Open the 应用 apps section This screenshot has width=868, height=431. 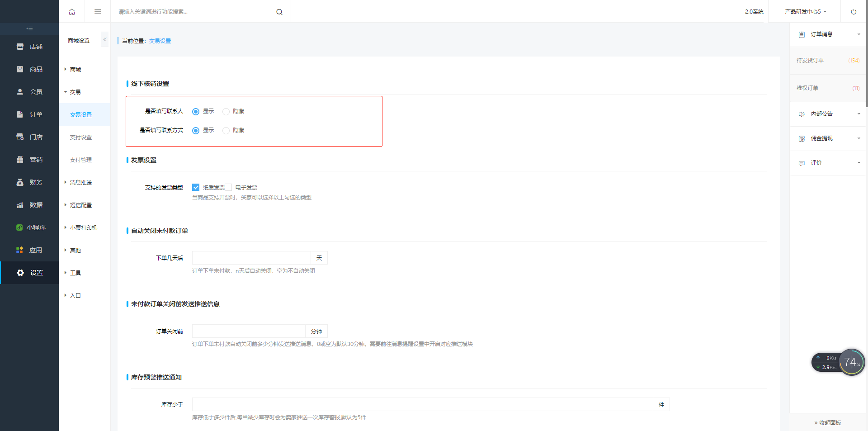coord(29,250)
